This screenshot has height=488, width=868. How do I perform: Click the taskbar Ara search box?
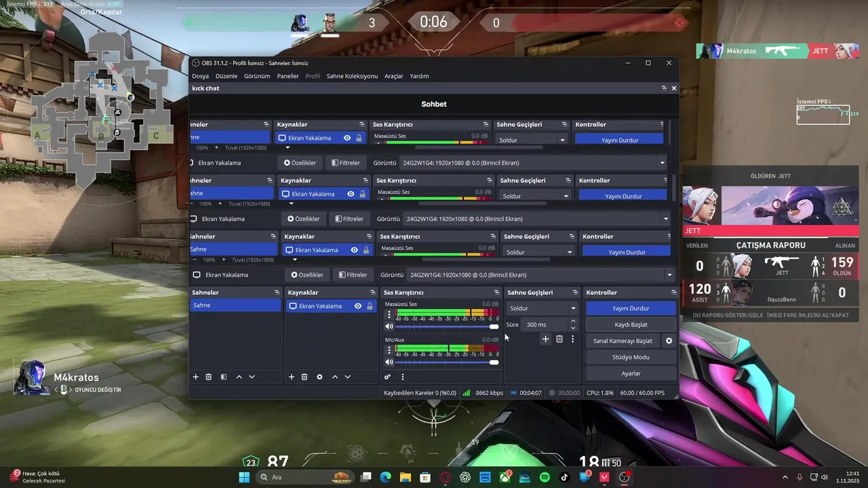305,477
